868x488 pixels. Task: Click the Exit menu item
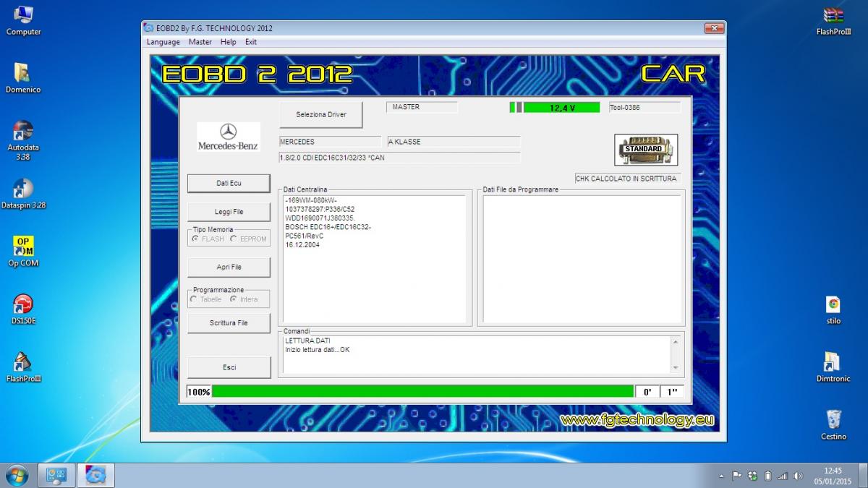coord(251,42)
